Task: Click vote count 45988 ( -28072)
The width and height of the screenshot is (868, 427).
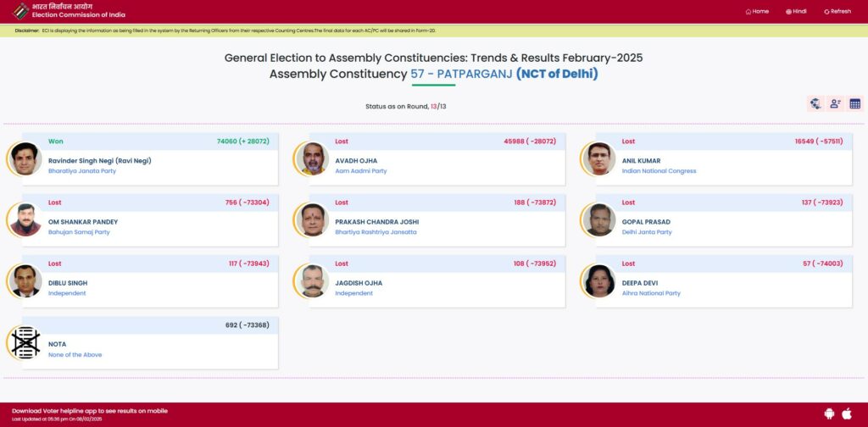Action: (x=530, y=141)
